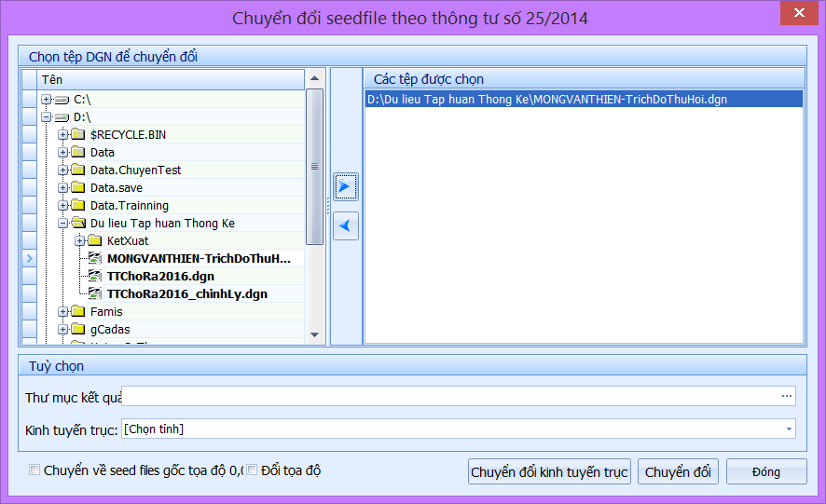Click the gCadas folder icon
This screenshot has width=826, height=504.
78,330
